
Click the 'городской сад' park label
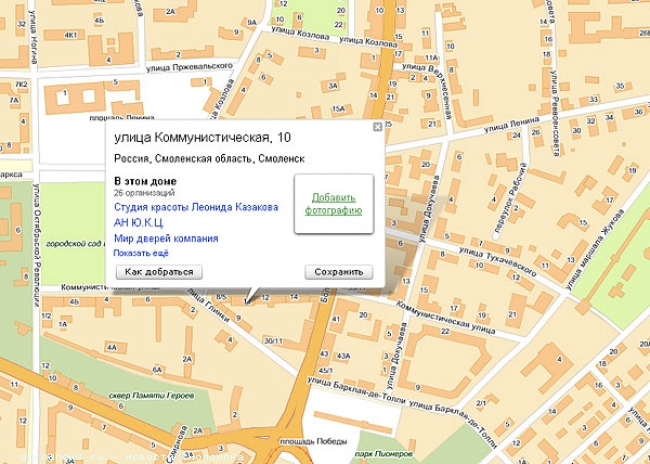pos(75,243)
